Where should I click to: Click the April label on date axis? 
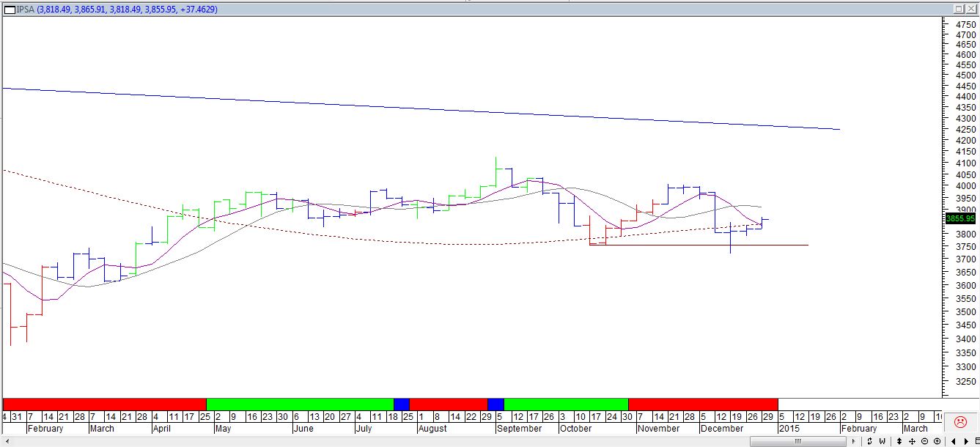163,429
